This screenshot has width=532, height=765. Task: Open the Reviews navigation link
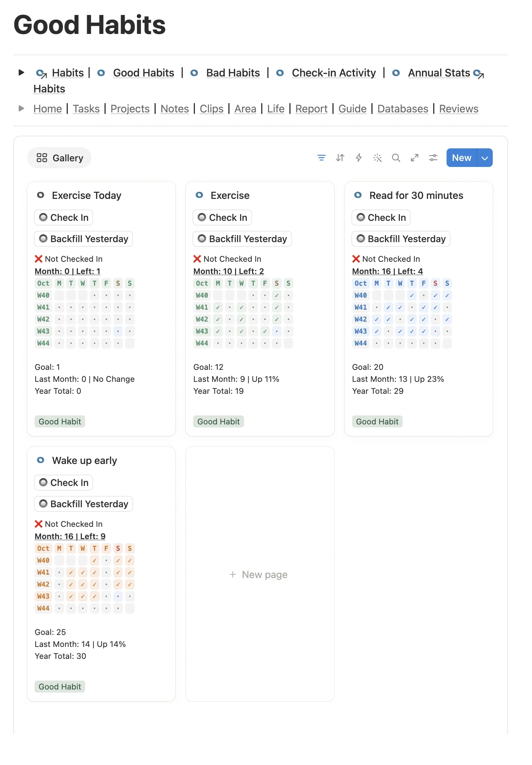click(x=459, y=109)
